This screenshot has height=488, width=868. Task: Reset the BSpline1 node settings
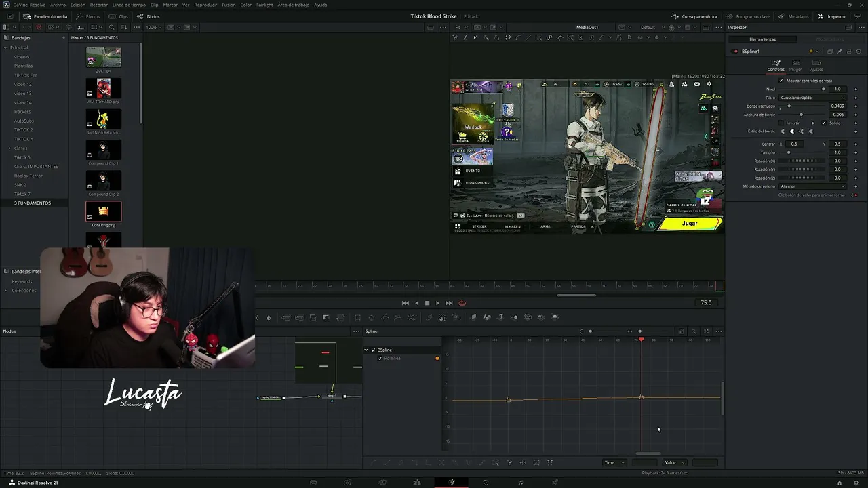[x=857, y=52]
